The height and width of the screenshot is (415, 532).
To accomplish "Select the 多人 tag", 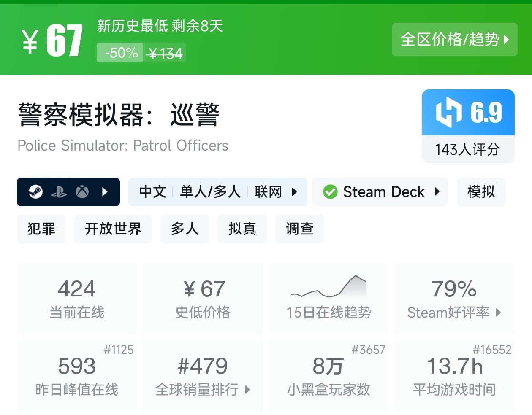I will [x=185, y=229].
